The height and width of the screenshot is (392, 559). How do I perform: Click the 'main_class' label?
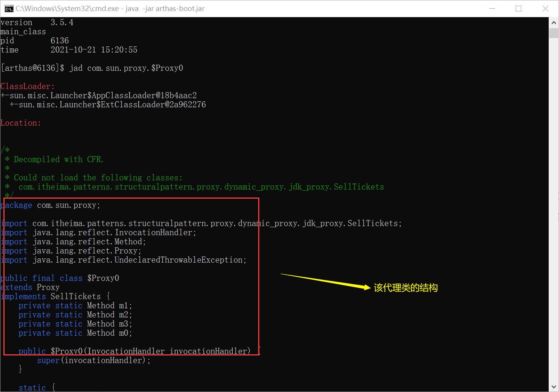point(23,32)
